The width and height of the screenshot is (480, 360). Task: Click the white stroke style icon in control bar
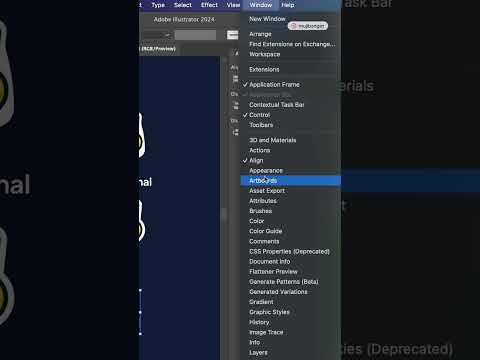[x=232, y=35]
